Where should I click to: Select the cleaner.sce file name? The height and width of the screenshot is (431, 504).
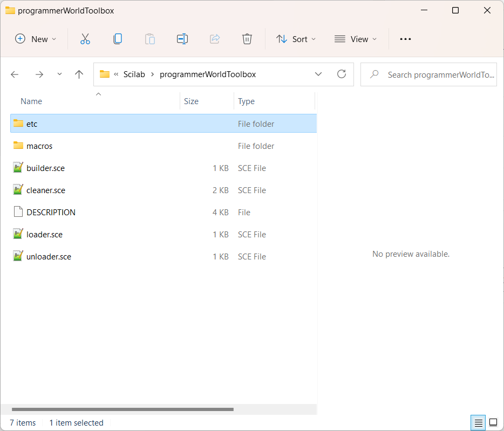[46, 190]
